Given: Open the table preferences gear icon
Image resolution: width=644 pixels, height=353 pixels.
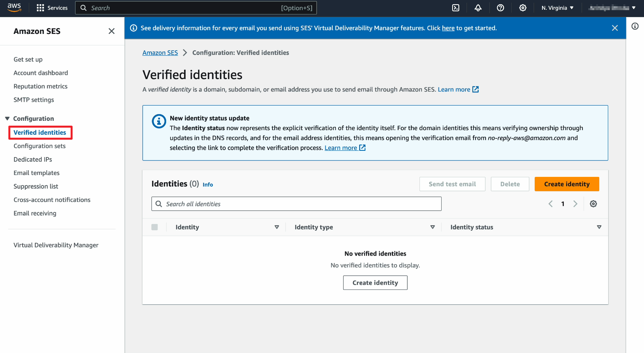Looking at the screenshot, I should (x=593, y=203).
